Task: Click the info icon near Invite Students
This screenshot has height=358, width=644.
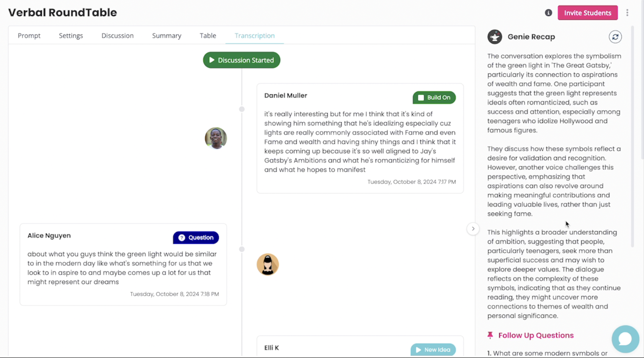Action: pos(548,13)
